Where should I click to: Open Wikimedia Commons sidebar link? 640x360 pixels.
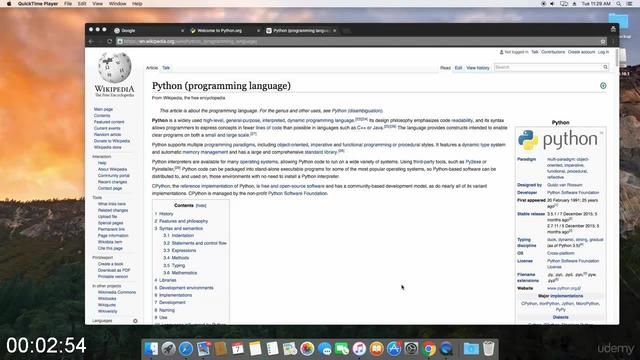tap(117, 292)
